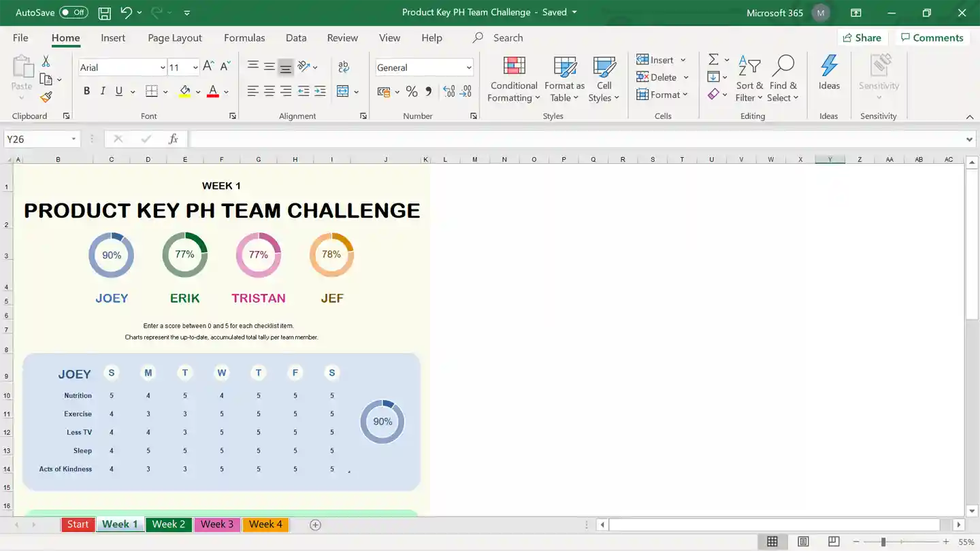This screenshot has height=551, width=980.
Task: Click the Percent Style icon
Action: pos(412,91)
